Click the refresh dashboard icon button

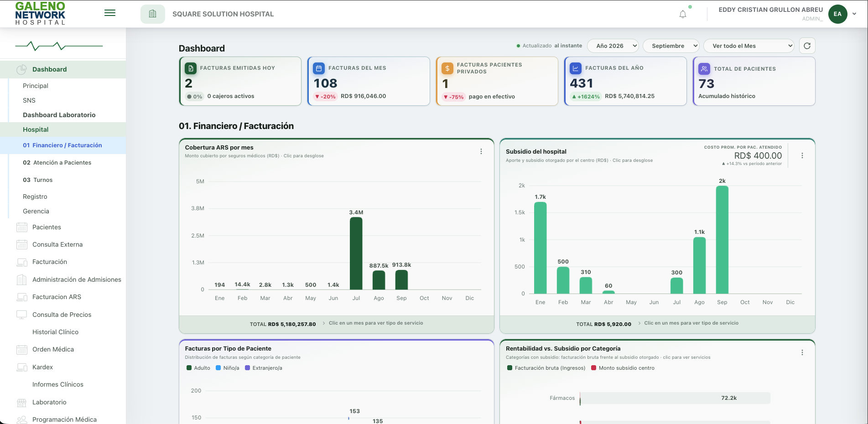tap(807, 46)
